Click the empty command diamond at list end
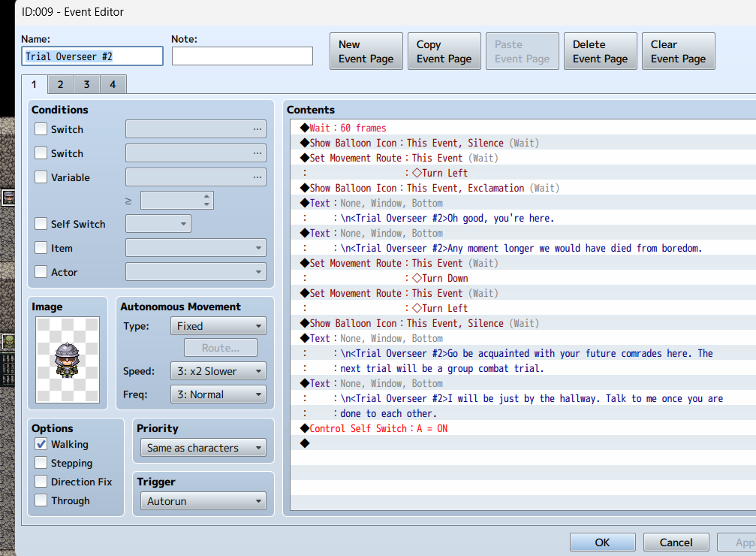This screenshot has height=556, width=756. pyautogui.click(x=304, y=443)
